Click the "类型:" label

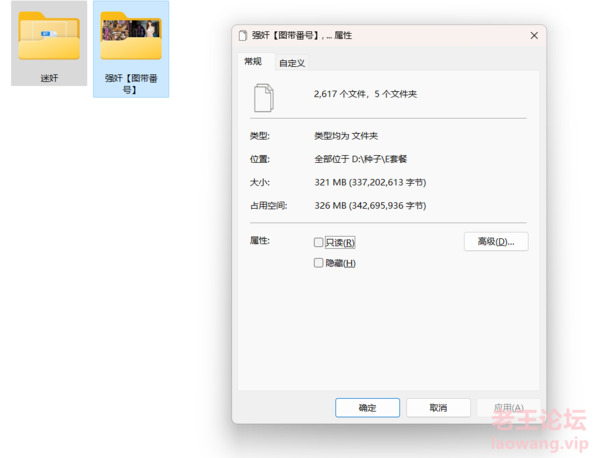tap(260, 136)
